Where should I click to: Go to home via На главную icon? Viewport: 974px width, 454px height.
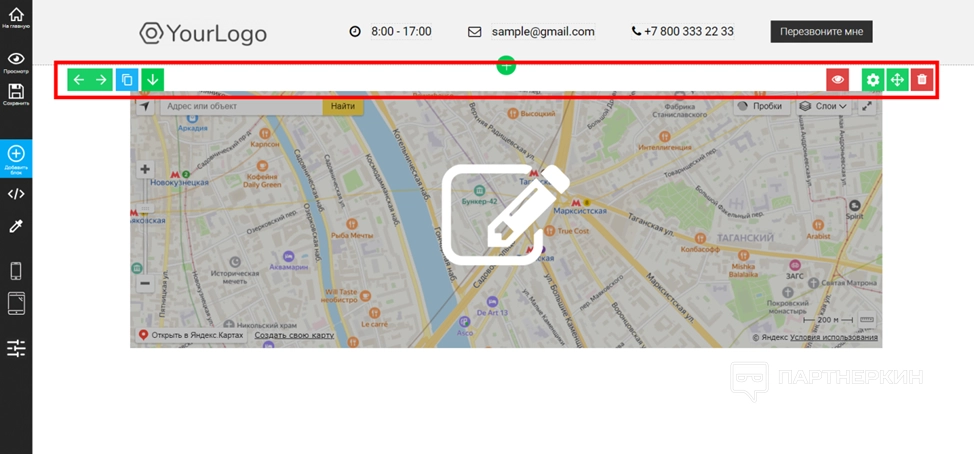point(16,17)
